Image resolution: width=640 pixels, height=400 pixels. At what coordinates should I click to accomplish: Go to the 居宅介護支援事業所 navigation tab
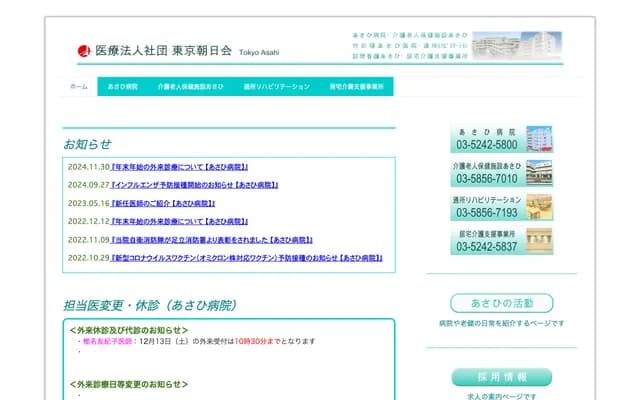click(357, 87)
